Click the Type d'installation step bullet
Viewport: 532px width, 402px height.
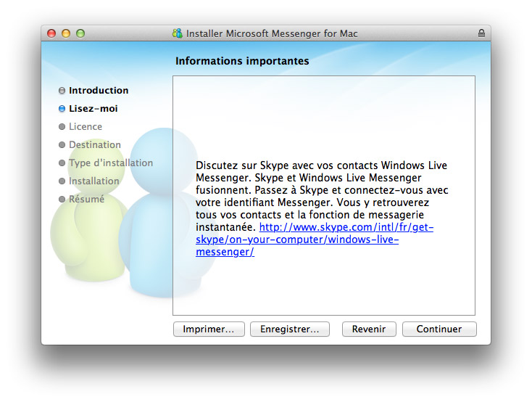[62, 163]
